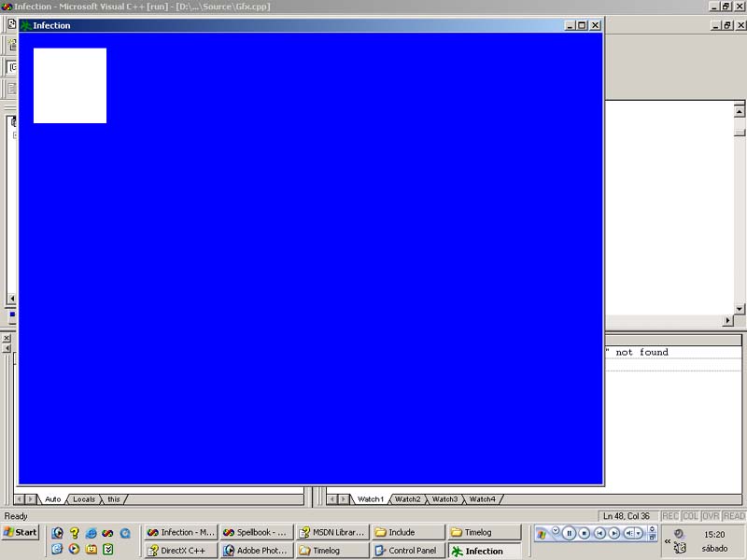
Task: Switch to the Watch3 tab
Action: 444,499
